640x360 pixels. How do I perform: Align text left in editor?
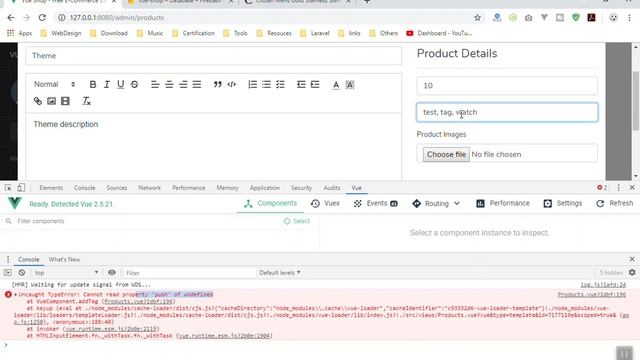pyautogui.click(x=155, y=84)
